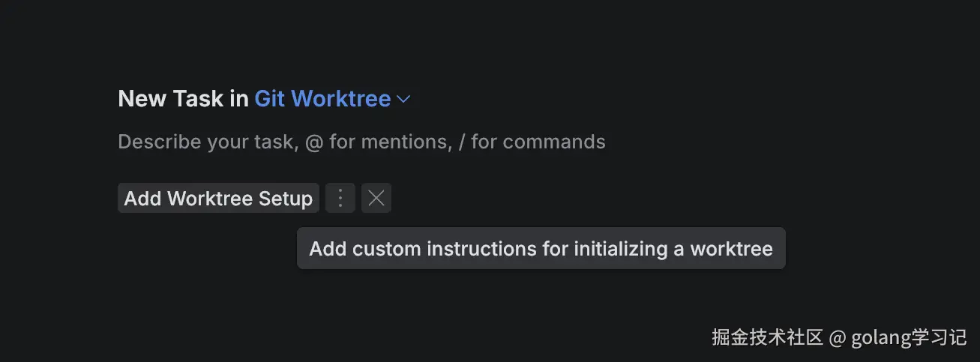Expand the chevron beside Git Worktree
This screenshot has width=980, height=362.
point(403,99)
